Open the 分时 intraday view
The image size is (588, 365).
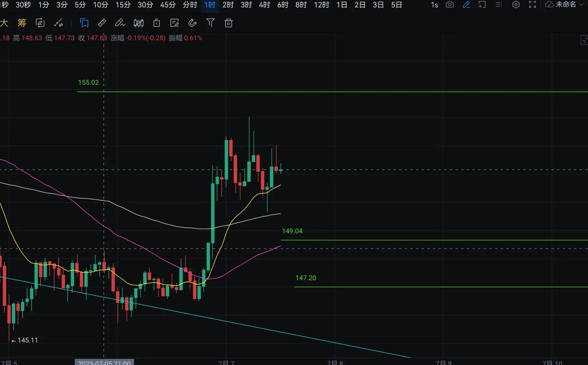(190, 5)
